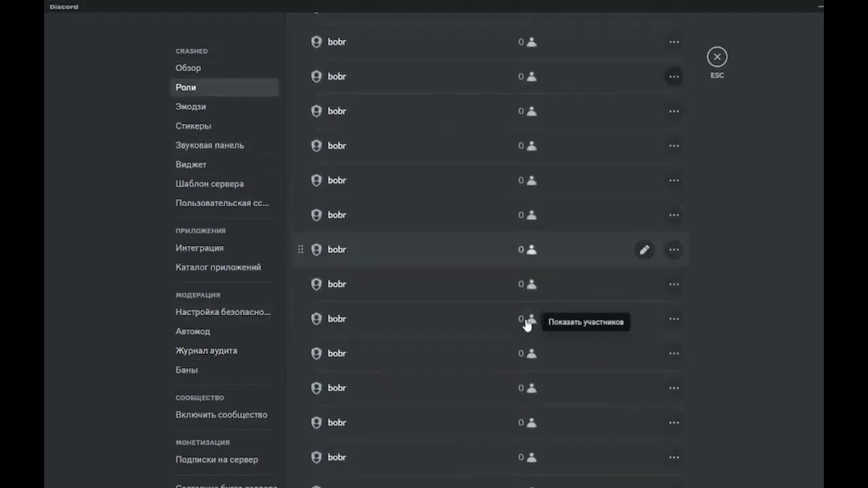Open the Обзор settings section
The width and height of the screenshot is (868, 488).
189,68
